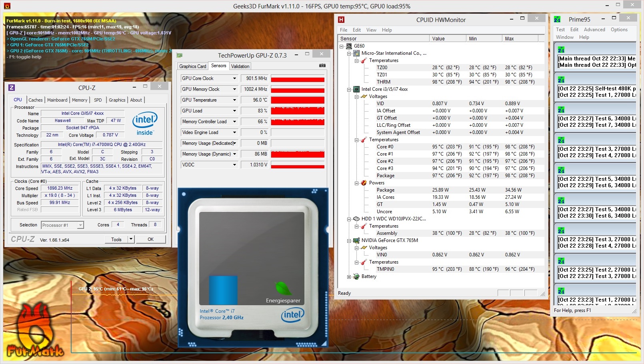This screenshot has width=644, height=364.
Task: Click the Sensor column header in HWMonitor
Action: [x=384, y=39]
